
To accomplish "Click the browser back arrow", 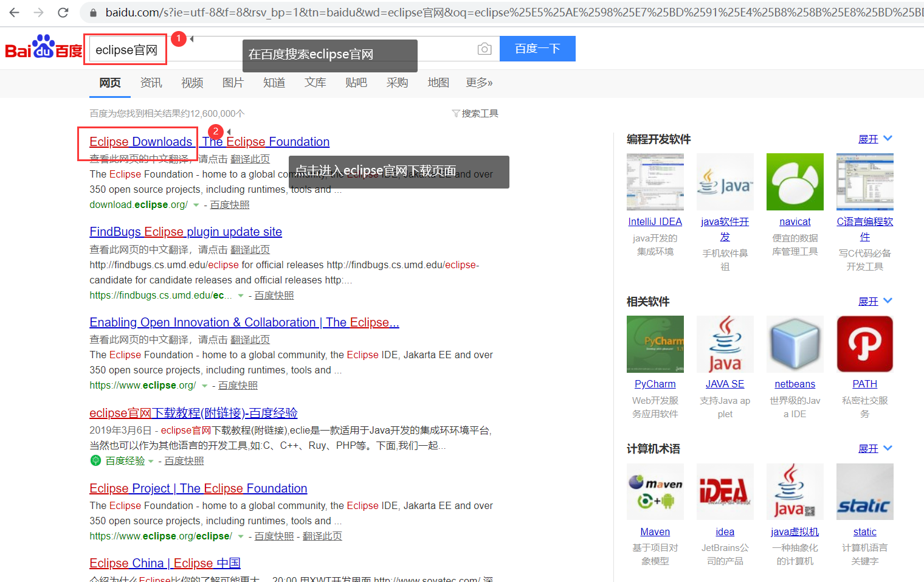I will point(14,12).
